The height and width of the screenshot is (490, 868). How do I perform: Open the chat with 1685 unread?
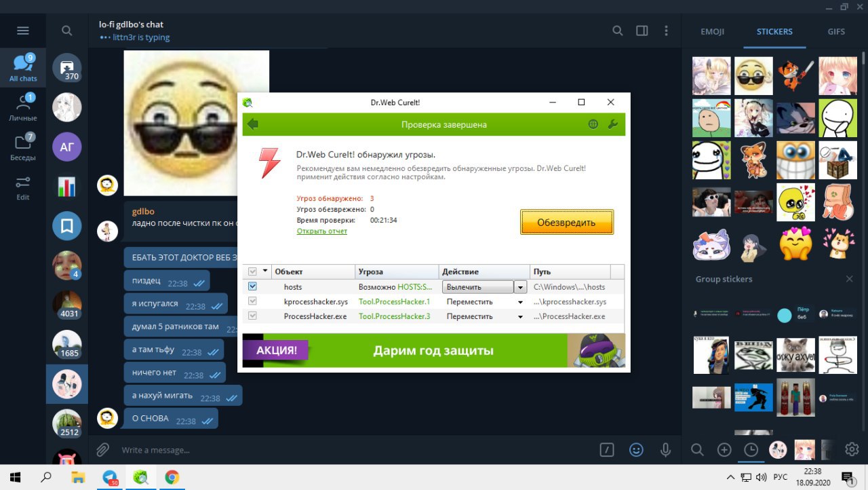(67, 345)
